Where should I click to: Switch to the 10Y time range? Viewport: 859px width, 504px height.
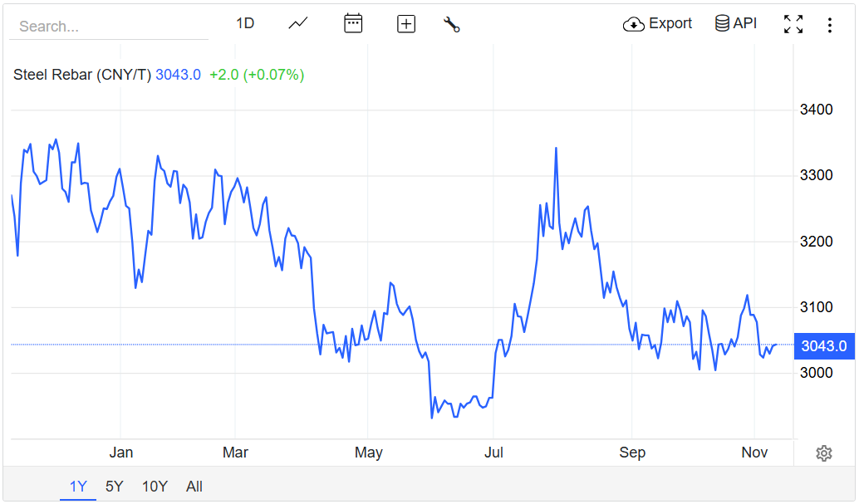click(155, 487)
